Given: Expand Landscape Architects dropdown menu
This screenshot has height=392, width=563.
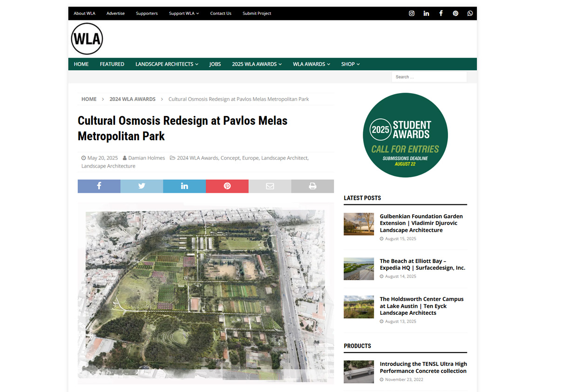Looking at the screenshot, I should [x=167, y=64].
